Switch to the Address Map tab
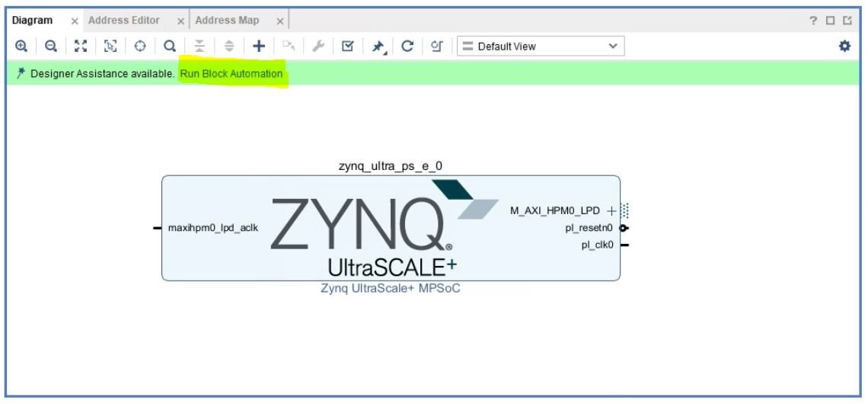 227,21
